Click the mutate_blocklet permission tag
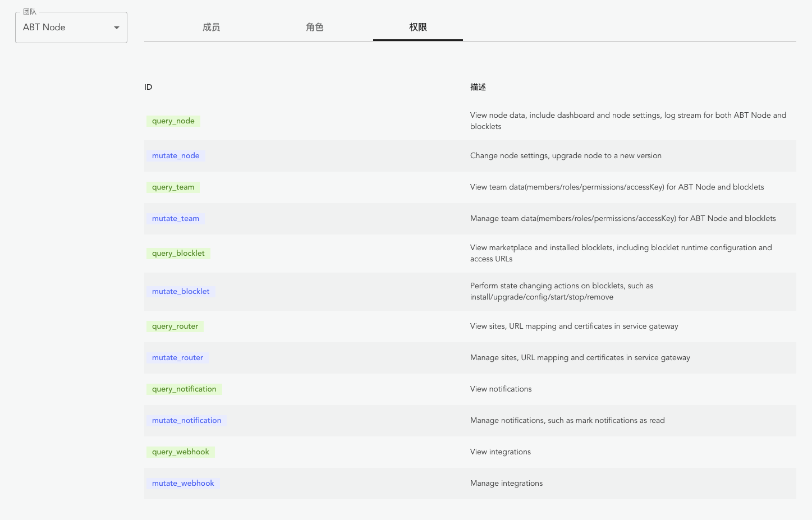 click(x=181, y=292)
